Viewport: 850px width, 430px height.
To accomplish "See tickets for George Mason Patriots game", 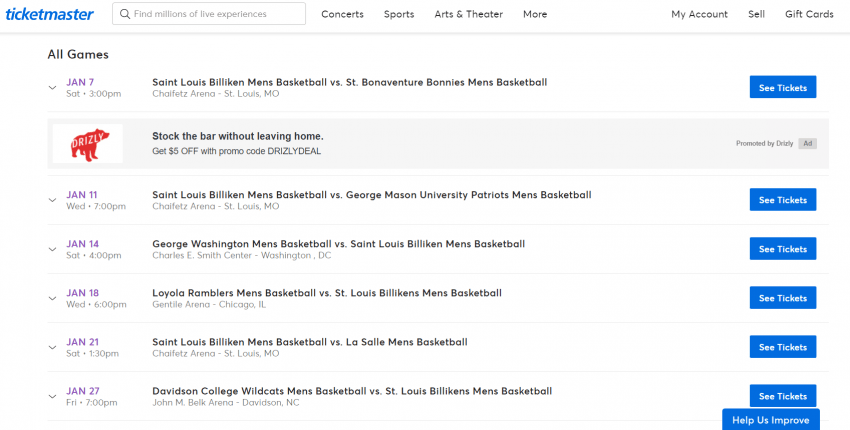I will click(783, 200).
